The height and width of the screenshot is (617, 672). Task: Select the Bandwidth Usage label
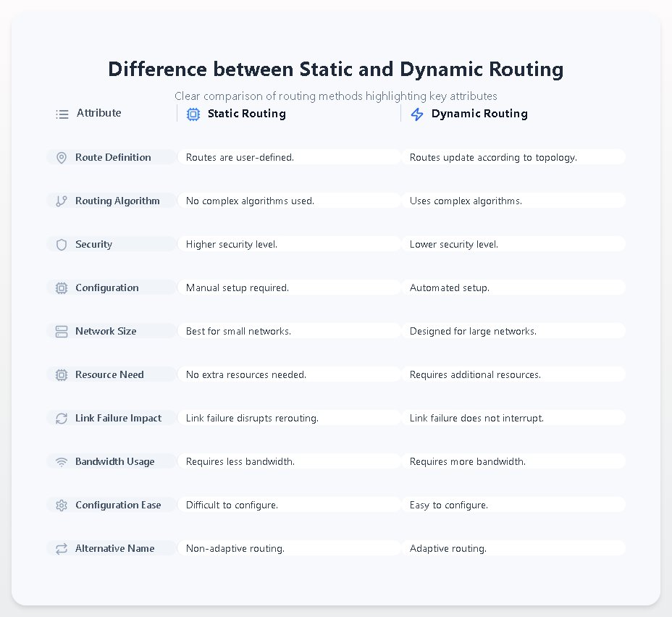click(x=115, y=461)
